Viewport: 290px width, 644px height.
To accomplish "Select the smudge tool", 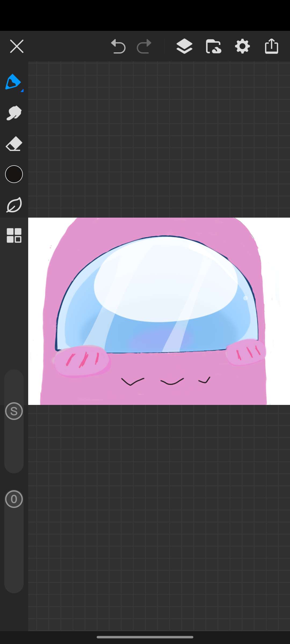I will pyautogui.click(x=14, y=113).
